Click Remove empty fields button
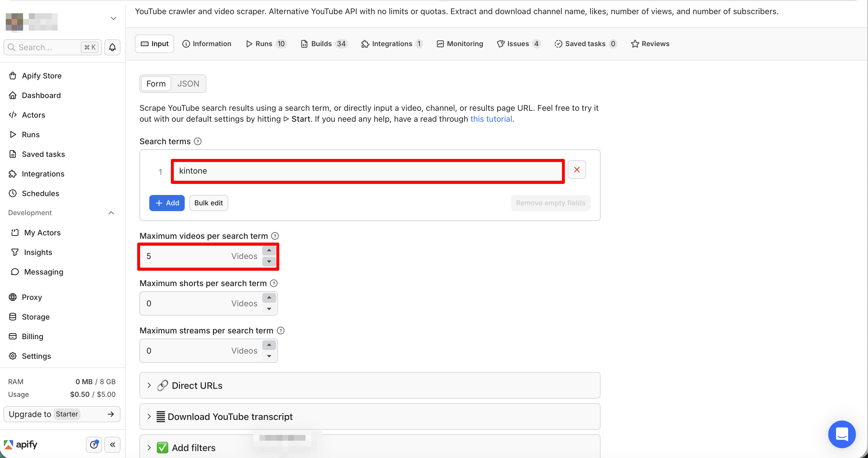868x458 pixels. [x=551, y=203]
